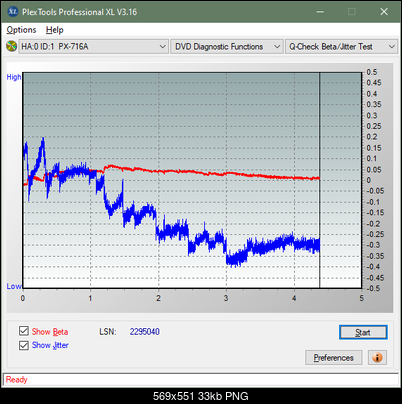Click the Show Jitter blue label

(x=50, y=345)
